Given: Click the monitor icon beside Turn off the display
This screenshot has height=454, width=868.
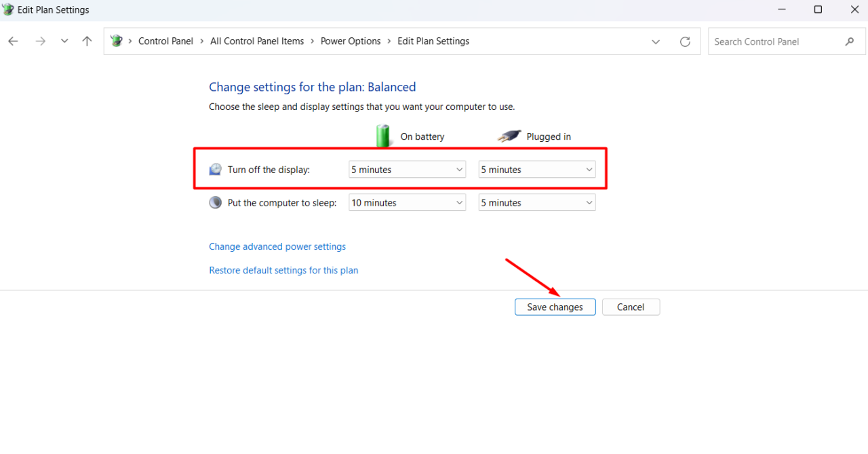Looking at the screenshot, I should [x=215, y=170].
